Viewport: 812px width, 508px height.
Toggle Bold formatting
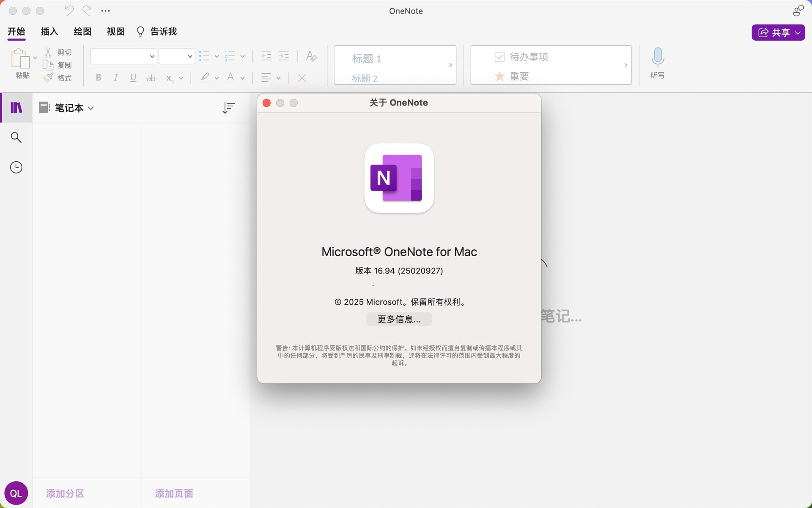coord(99,77)
